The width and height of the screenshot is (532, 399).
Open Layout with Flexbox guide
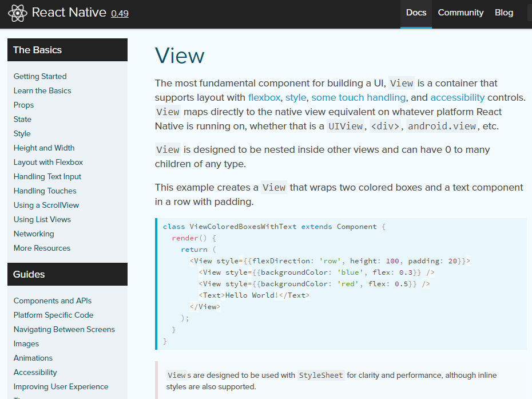[48, 162]
